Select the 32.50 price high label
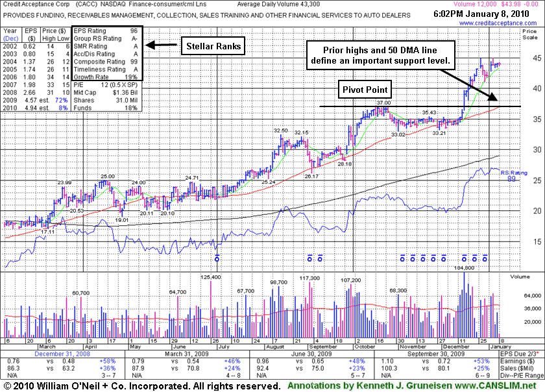Image resolution: width=545 pixels, height=392 pixels. pos(281,130)
